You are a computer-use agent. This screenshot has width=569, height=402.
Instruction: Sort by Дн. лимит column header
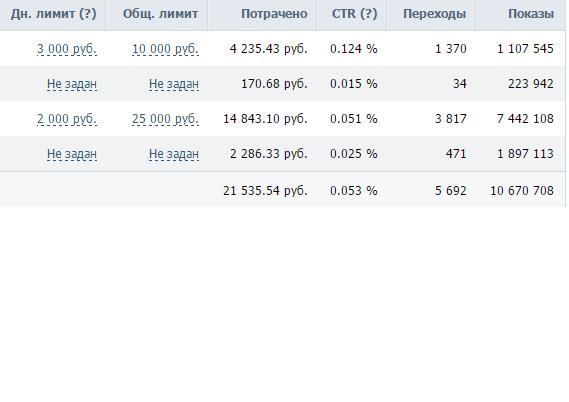coord(54,14)
